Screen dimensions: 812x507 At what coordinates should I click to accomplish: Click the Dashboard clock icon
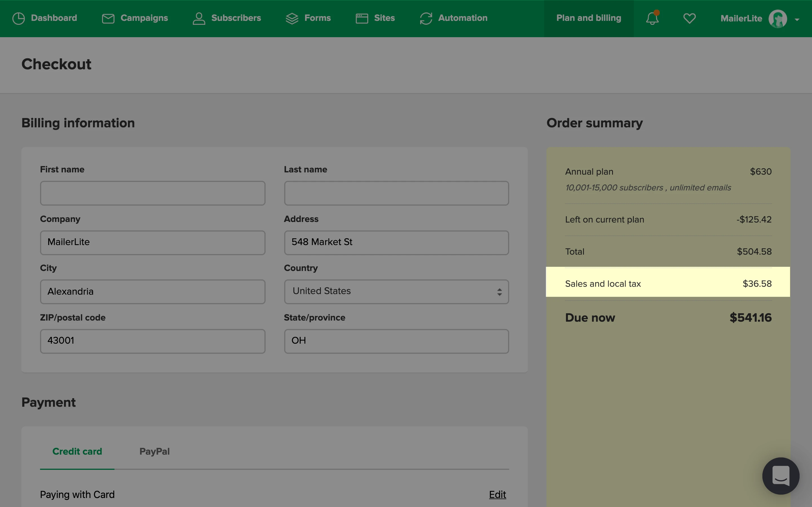pos(18,18)
